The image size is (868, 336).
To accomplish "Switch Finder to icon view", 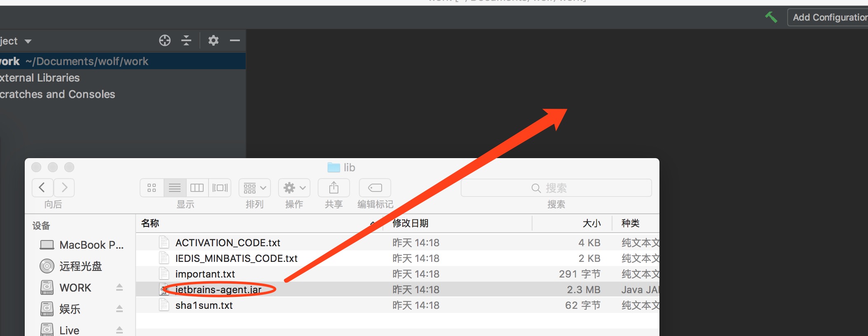I will (152, 188).
